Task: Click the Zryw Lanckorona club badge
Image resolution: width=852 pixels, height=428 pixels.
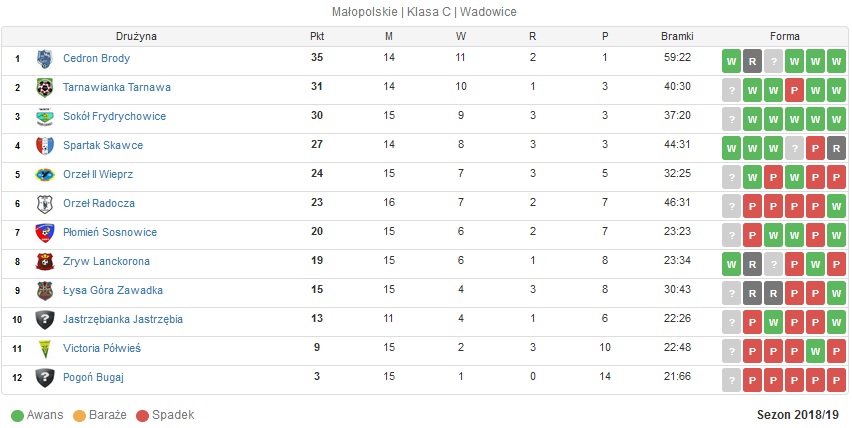Action: (45, 261)
